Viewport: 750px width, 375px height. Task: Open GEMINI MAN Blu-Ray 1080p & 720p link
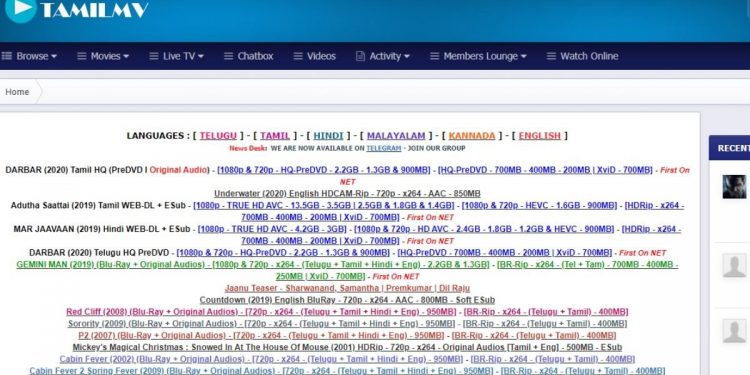tap(253, 265)
